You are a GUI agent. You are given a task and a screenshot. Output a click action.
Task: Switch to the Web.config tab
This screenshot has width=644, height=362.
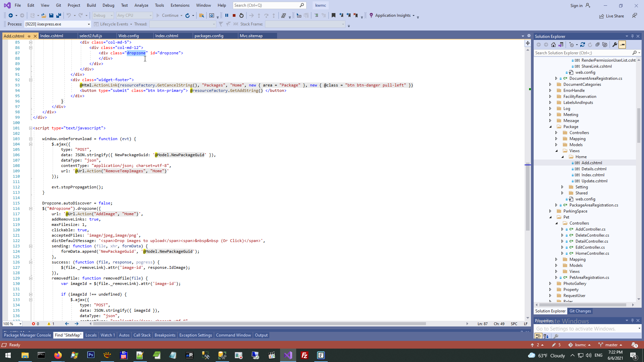[128, 36]
